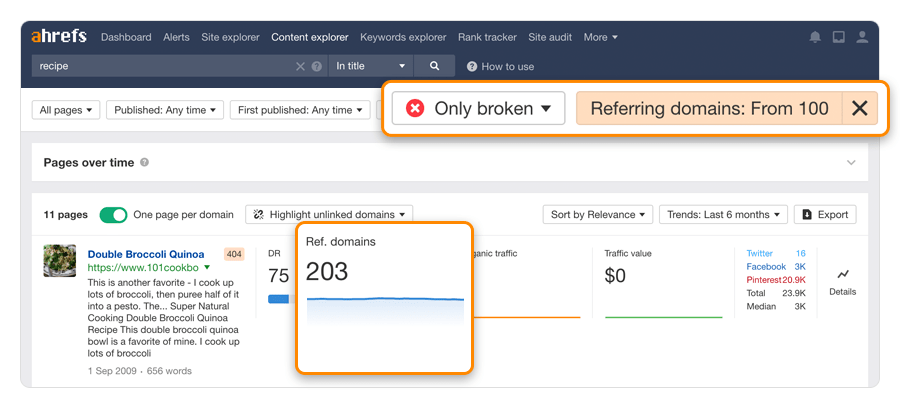Image resolution: width=900 pixels, height=409 pixels.
Task: Open Site audit
Action: coord(550,37)
